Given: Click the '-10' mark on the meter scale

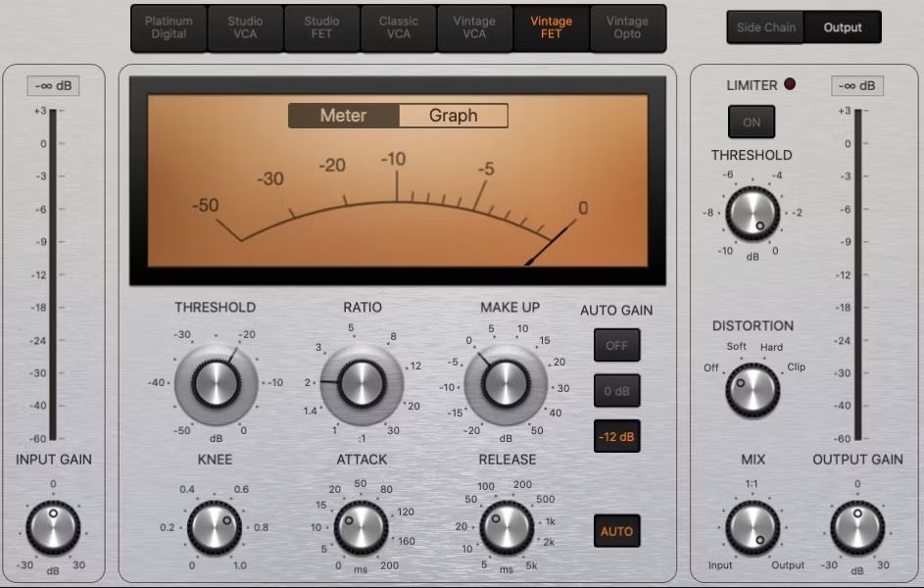Looking at the screenshot, I should [x=393, y=159].
